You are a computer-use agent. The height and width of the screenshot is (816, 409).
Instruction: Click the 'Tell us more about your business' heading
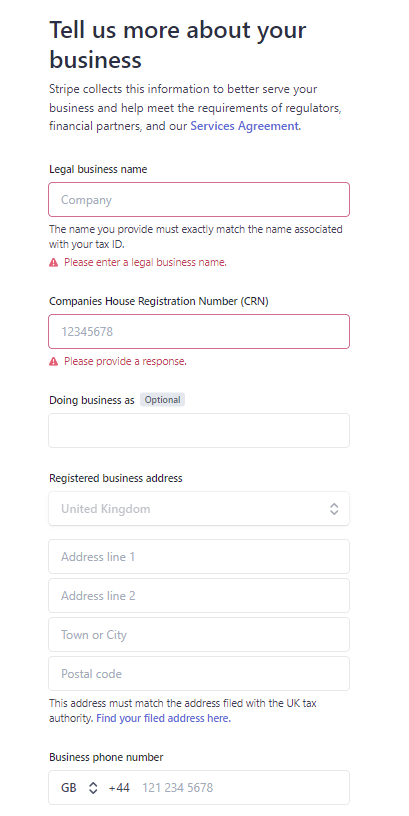click(x=177, y=45)
